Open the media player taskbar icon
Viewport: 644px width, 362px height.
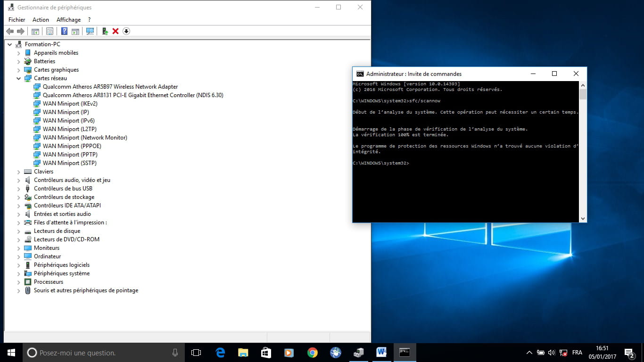point(289,353)
